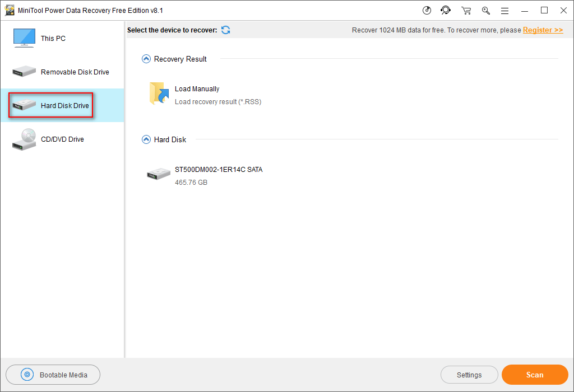This screenshot has width=574, height=392.
Task: Click the shopping cart purchase icon
Action: pyautogui.click(x=466, y=11)
